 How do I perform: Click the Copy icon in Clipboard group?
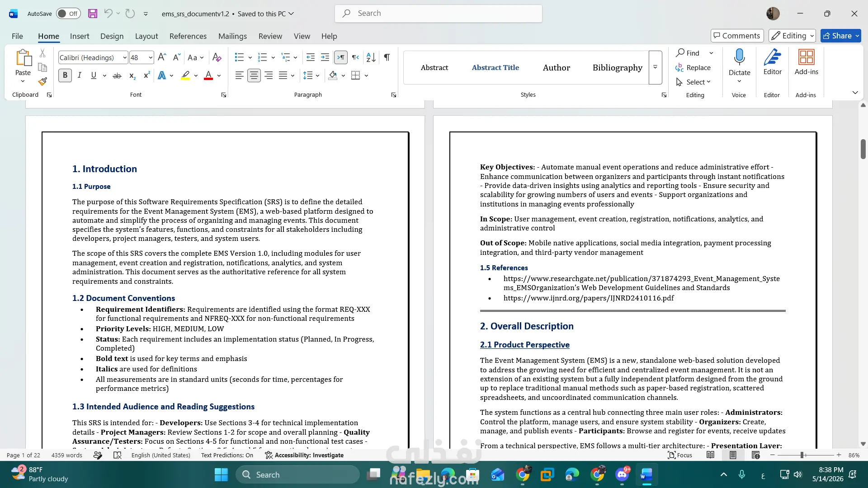tap(42, 67)
